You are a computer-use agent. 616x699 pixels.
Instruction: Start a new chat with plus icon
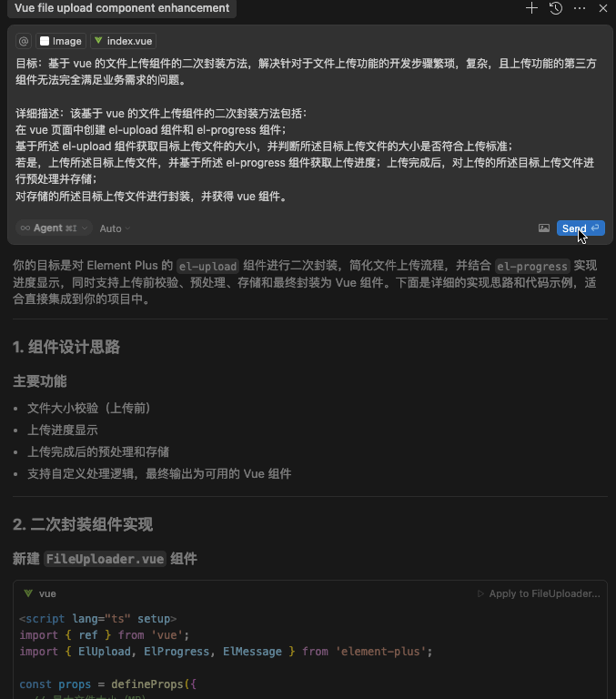[531, 8]
